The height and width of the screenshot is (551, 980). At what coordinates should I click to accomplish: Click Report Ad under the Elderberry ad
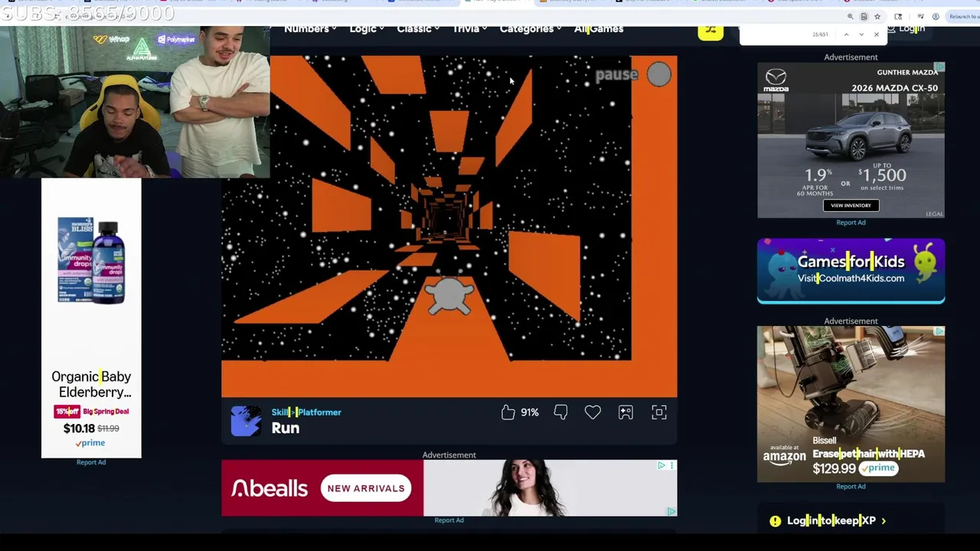click(x=91, y=462)
